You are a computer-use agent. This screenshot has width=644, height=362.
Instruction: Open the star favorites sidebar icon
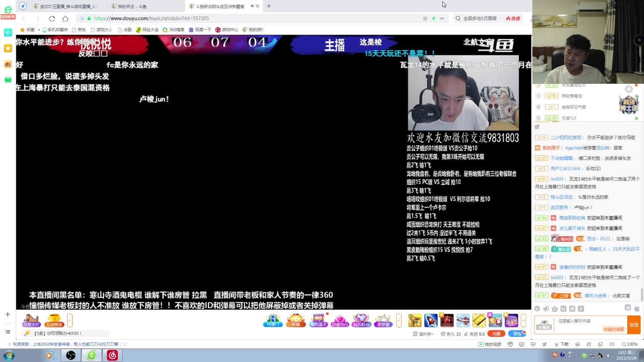[x=8, y=48]
